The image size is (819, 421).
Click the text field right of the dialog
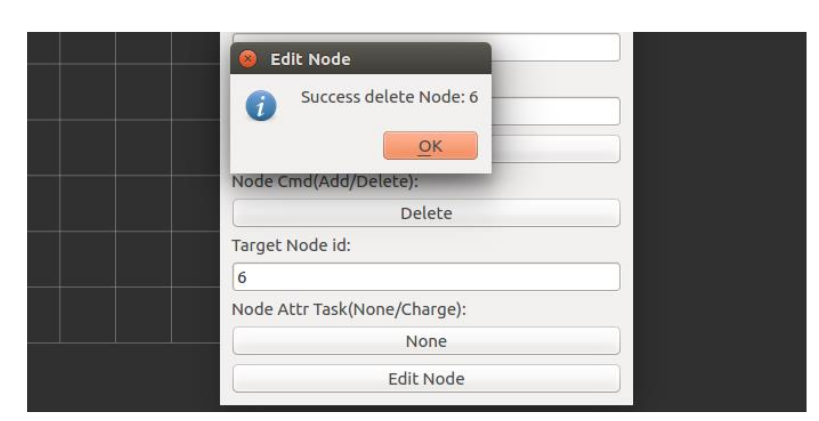click(x=555, y=111)
